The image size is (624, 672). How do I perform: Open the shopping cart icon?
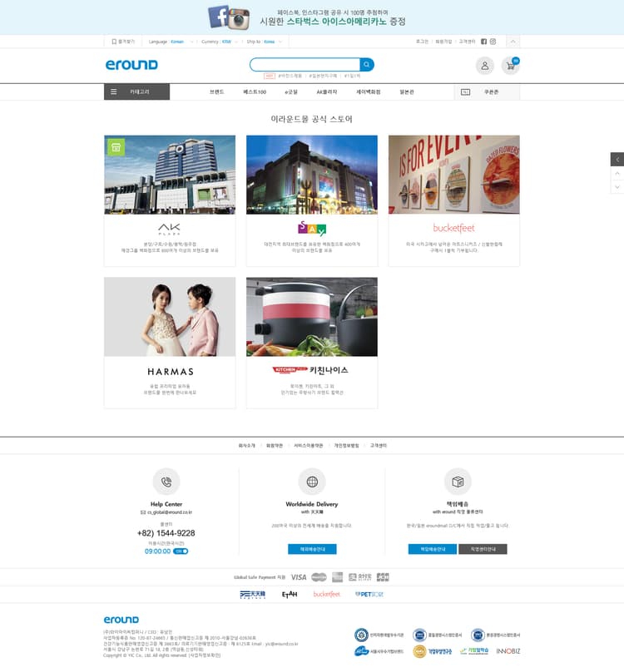pyautogui.click(x=510, y=66)
